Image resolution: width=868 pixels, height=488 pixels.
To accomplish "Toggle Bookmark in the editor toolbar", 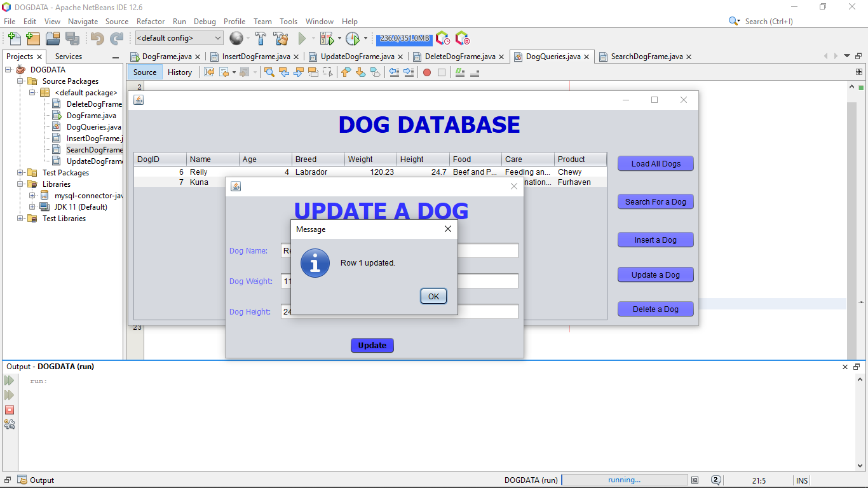I will click(x=376, y=72).
